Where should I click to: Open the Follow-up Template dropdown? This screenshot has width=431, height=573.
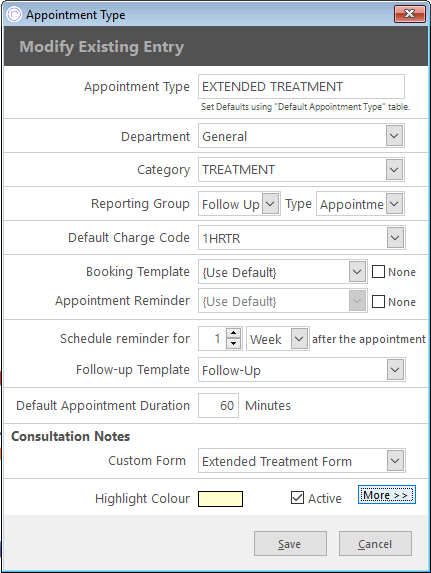click(395, 369)
